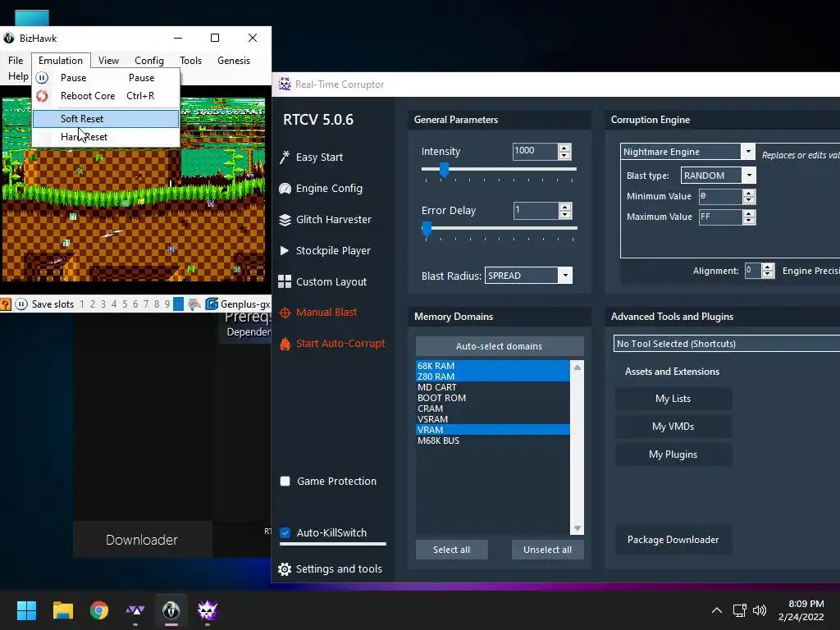Viewport: 840px width, 630px height.
Task: Open My Lists
Action: click(673, 399)
